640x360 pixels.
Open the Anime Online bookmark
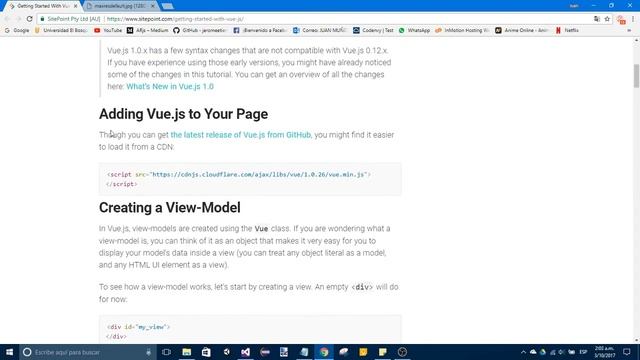[x=522, y=30]
